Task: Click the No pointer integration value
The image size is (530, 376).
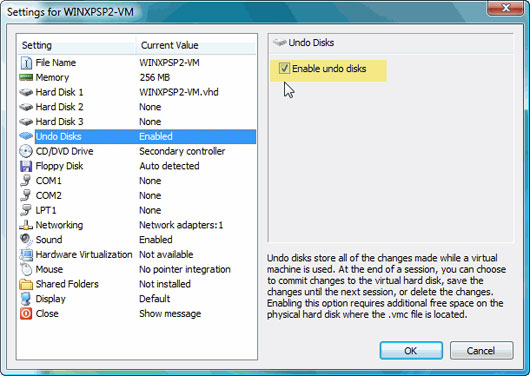Action: point(185,269)
